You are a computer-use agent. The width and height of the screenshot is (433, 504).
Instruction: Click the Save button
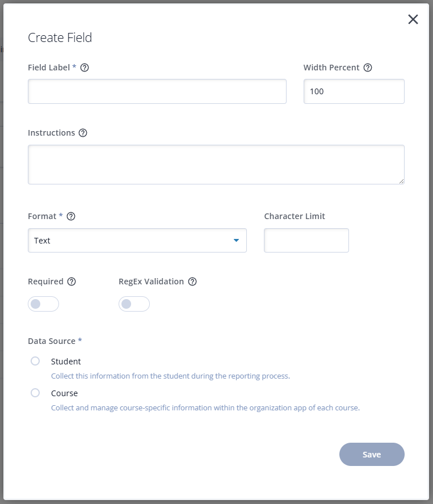(x=372, y=455)
